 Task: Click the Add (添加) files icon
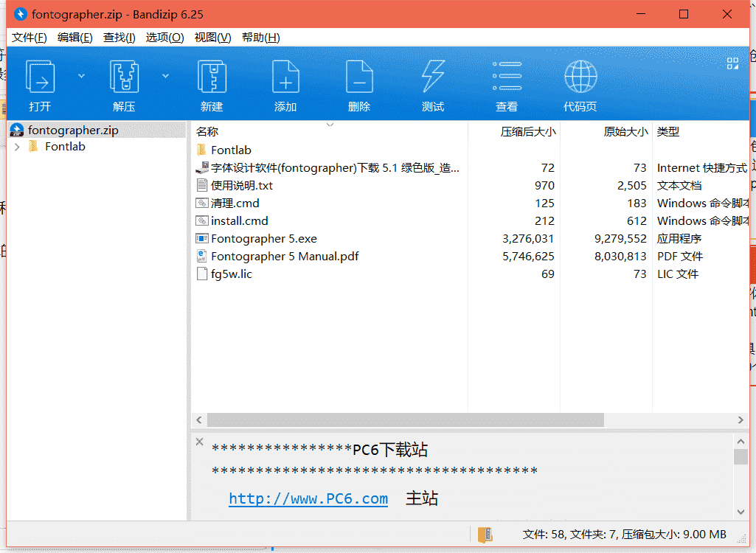(285, 76)
